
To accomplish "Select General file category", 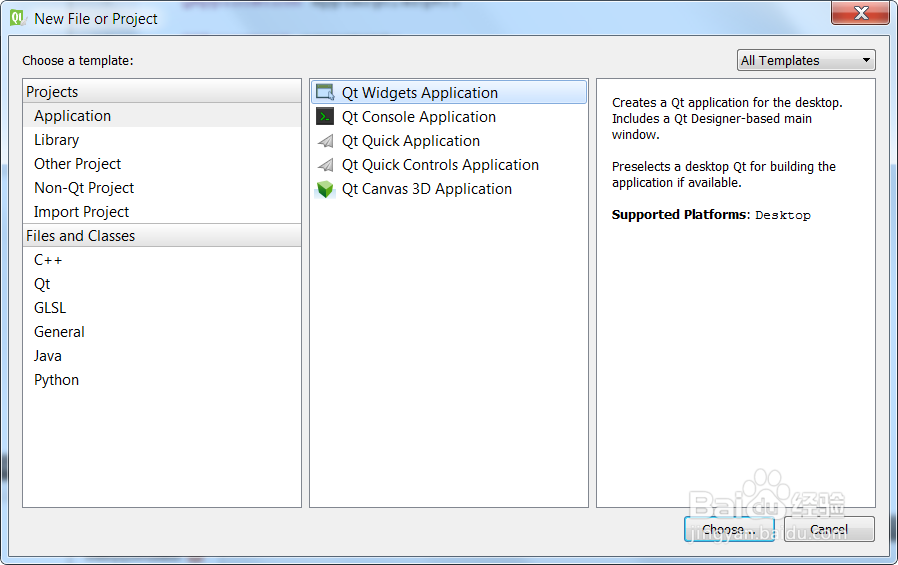I will pos(162,332).
